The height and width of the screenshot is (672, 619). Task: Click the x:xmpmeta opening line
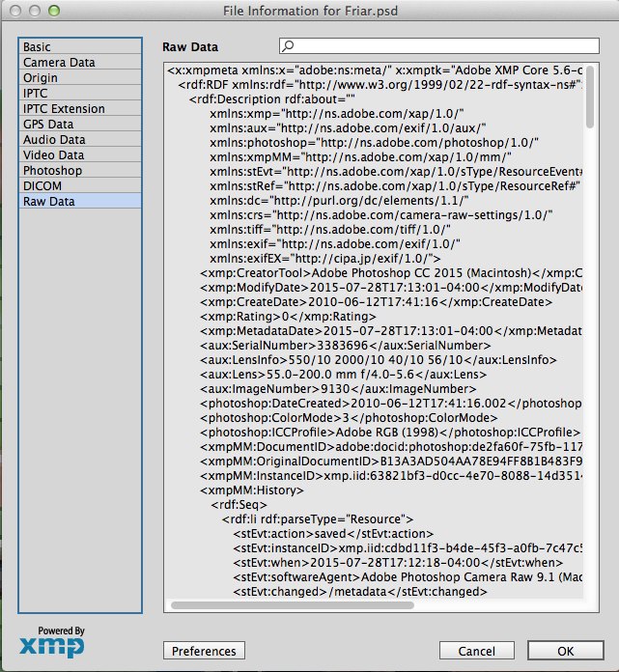pos(375,70)
